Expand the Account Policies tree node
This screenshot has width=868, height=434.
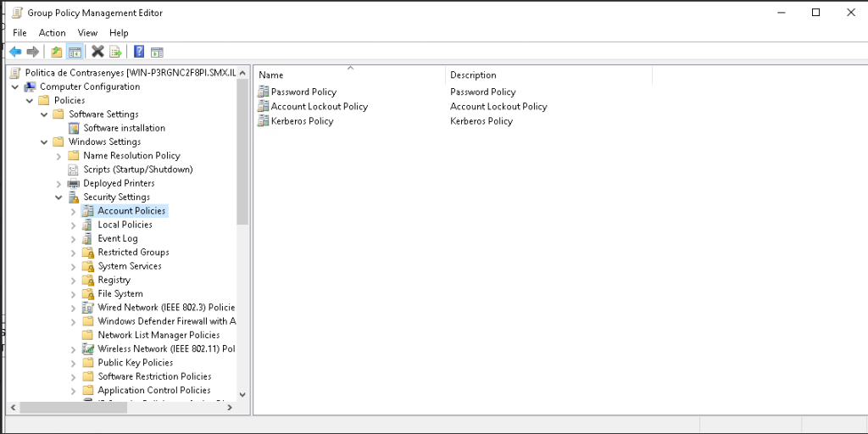coord(73,211)
